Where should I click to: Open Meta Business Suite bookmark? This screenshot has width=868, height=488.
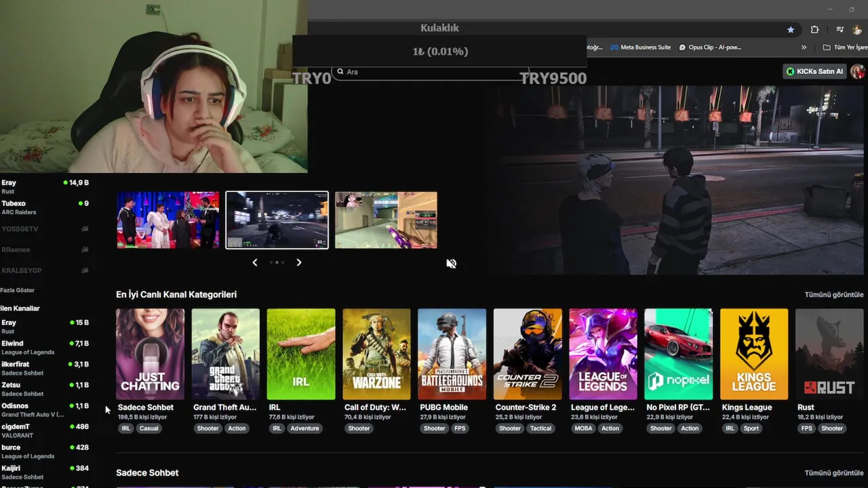click(640, 47)
